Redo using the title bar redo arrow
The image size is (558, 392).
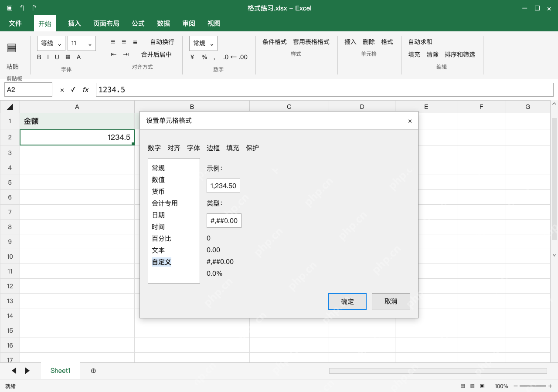(x=34, y=8)
